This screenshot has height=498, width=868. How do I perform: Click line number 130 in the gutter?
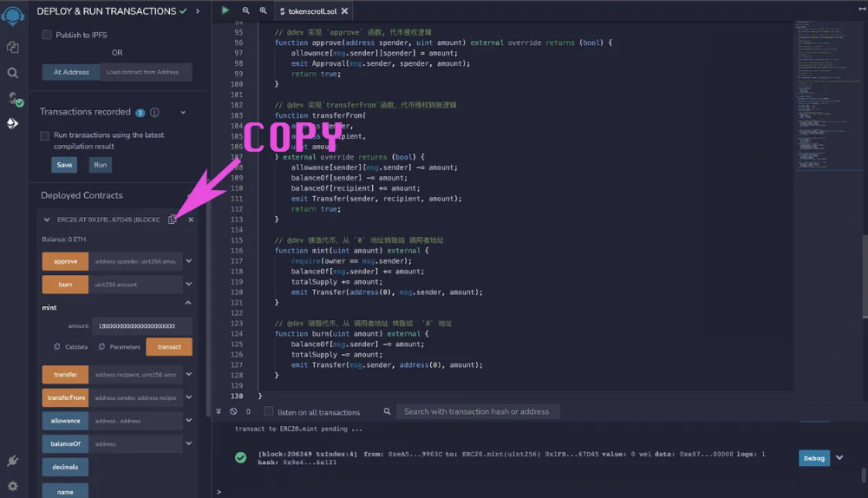tap(237, 396)
